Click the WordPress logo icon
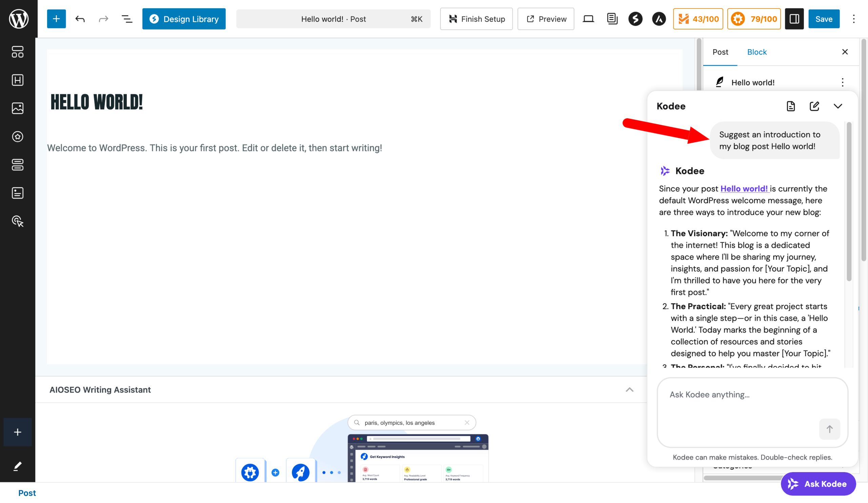The width and height of the screenshot is (868, 503). (19, 19)
